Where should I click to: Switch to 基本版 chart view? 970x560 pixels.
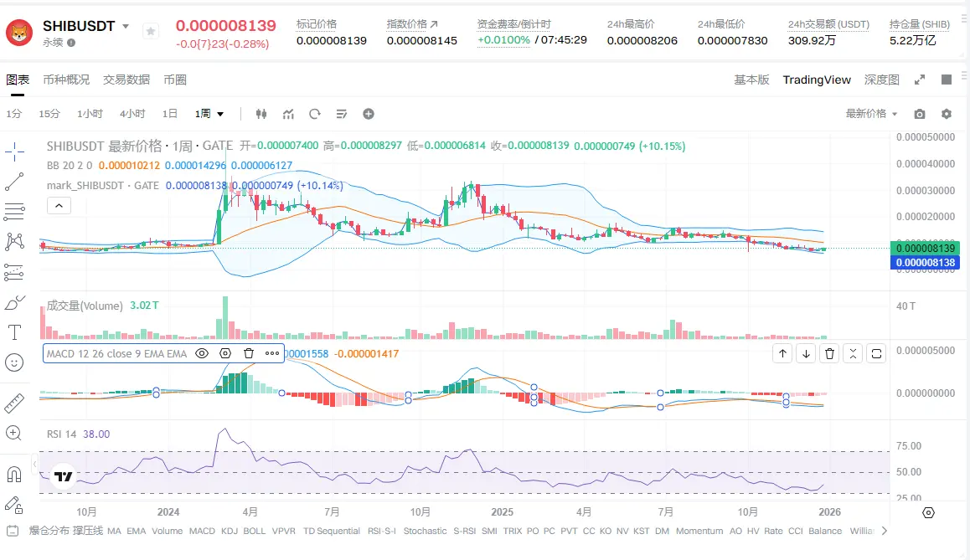tap(751, 80)
